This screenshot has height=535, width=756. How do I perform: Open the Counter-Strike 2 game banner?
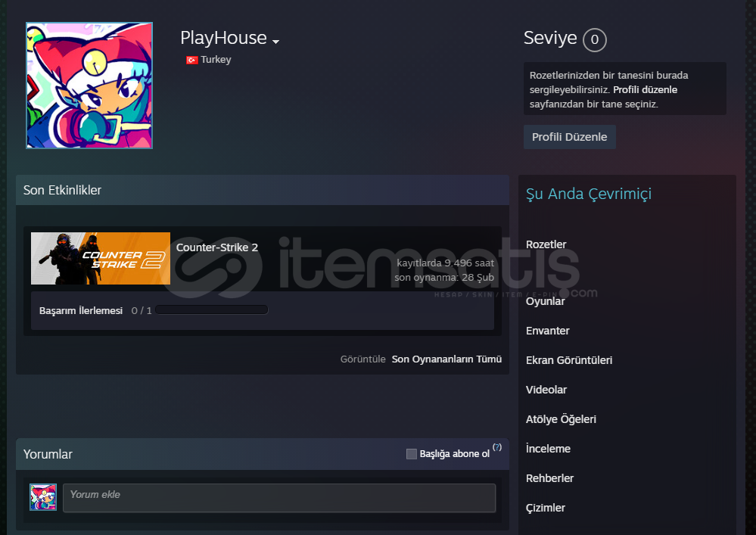pyautogui.click(x=101, y=258)
